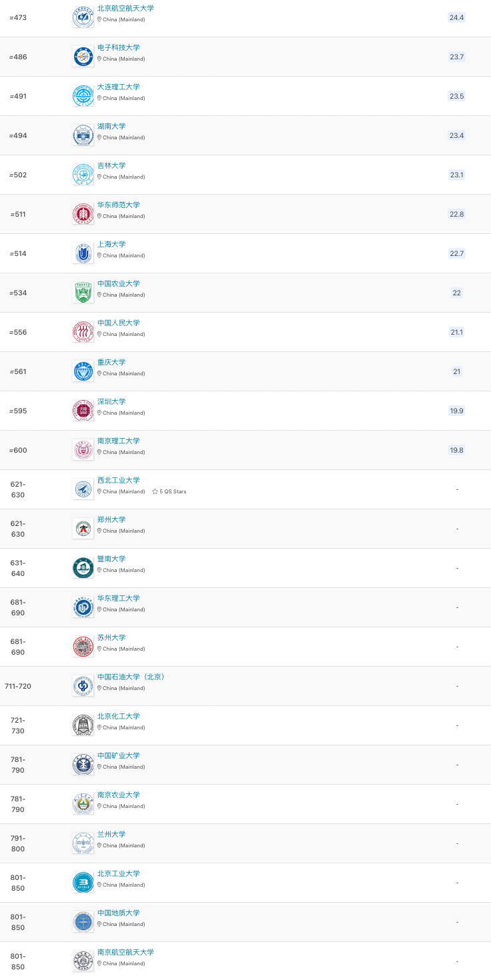491x980 pixels.
Task: Click the 南京理工大学 score 19.8
Action: click(x=457, y=450)
